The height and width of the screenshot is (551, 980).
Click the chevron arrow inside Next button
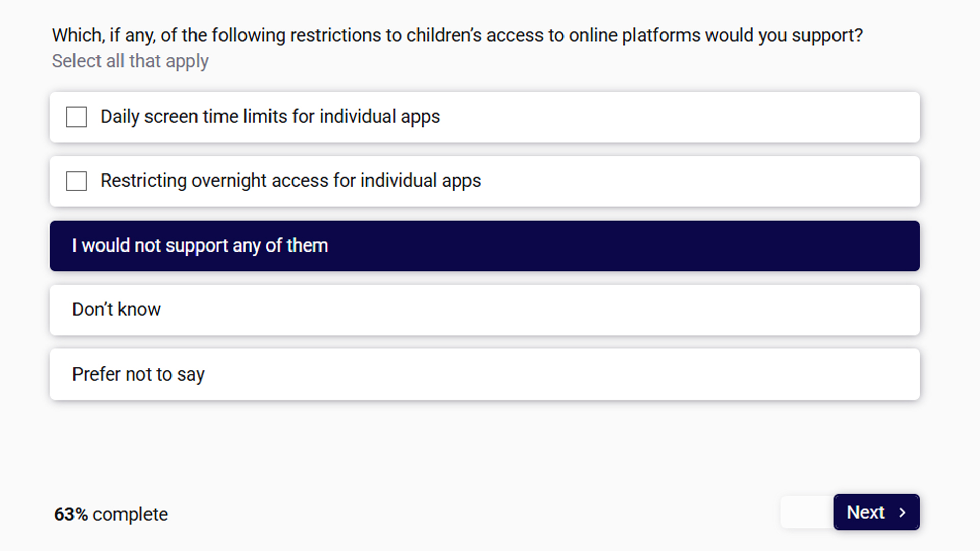(902, 512)
